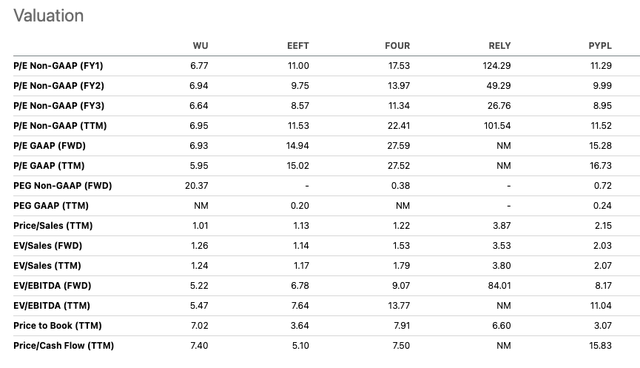This screenshot has height=368, width=640.
Task: Select the EV/Sales (FWD) row label
Action: tap(48, 246)
